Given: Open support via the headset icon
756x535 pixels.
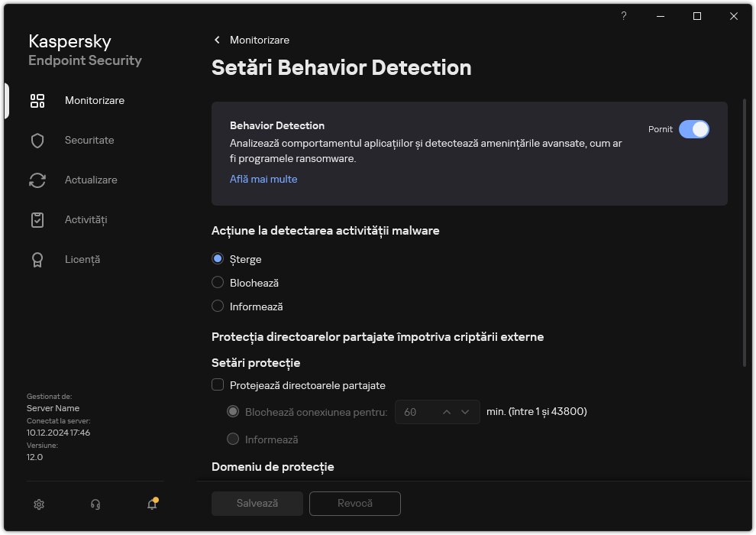Looking at the screenshot, I should 95,504.
